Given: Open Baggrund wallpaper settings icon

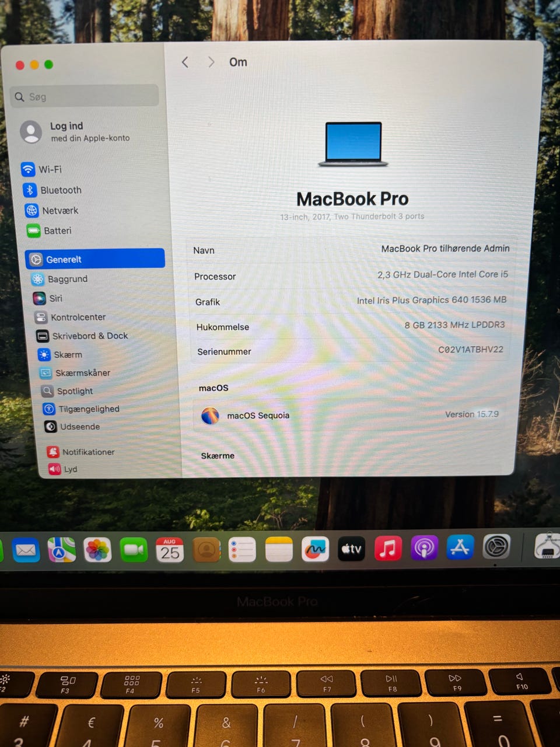Looking at the screenshot, I should 38,279.
